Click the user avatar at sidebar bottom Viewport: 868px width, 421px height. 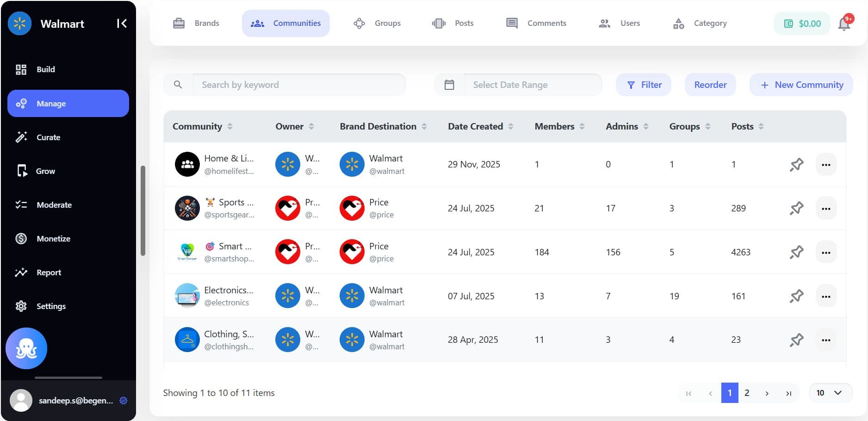(21, 400)
